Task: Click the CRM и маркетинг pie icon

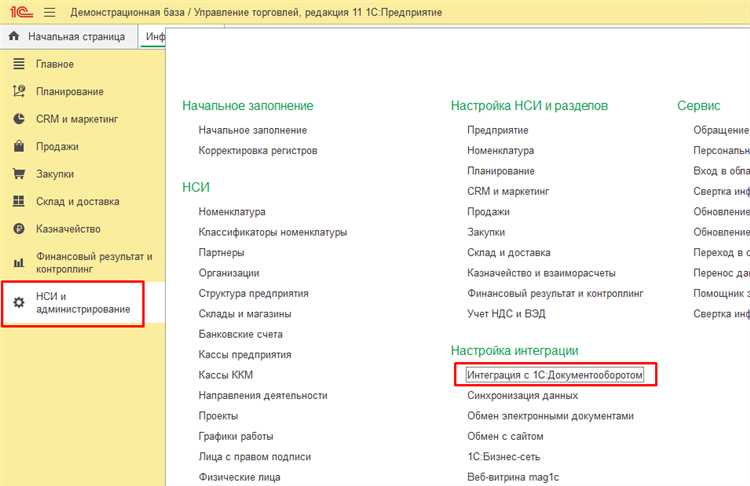Action: click(19, 119)
